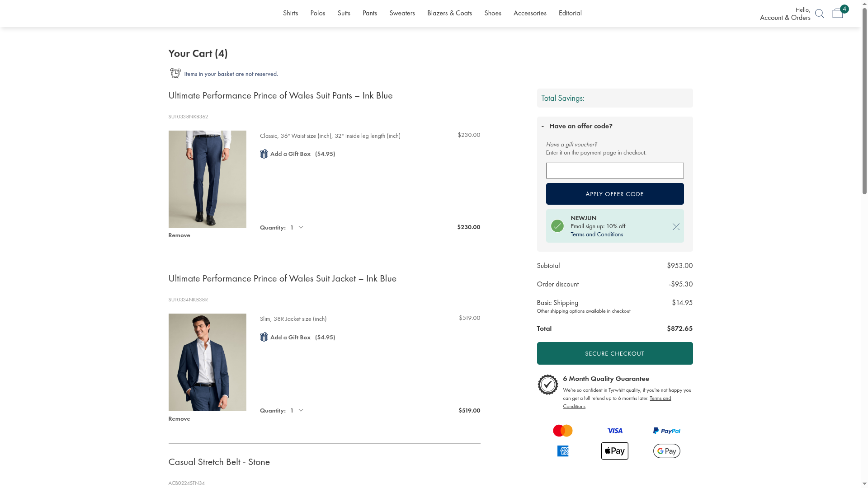868x488 pixels.
Task: Open the Blazers & Coats menu
Action: pos(449,13)
